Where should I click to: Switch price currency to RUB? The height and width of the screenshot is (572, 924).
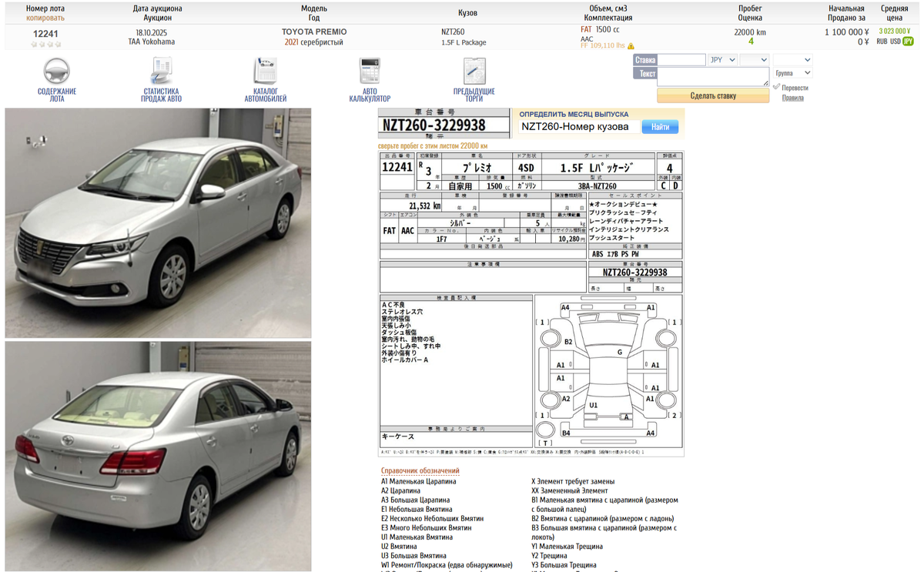[x=882, y=42]
